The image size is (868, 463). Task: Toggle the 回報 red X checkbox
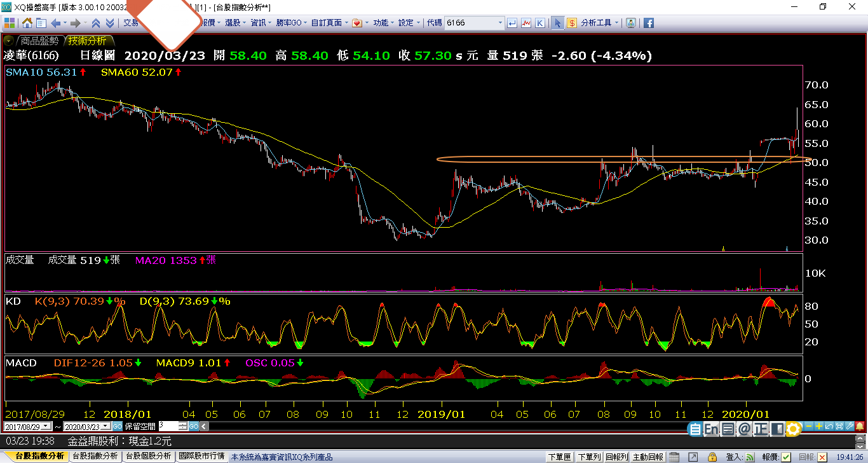click(823, 457)
